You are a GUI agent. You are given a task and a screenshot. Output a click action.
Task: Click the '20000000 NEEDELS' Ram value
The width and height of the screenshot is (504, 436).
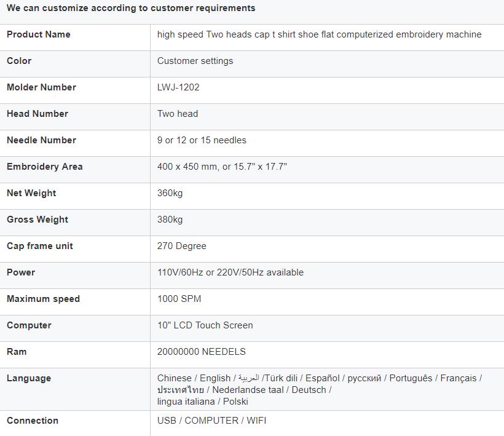point(201,352)
